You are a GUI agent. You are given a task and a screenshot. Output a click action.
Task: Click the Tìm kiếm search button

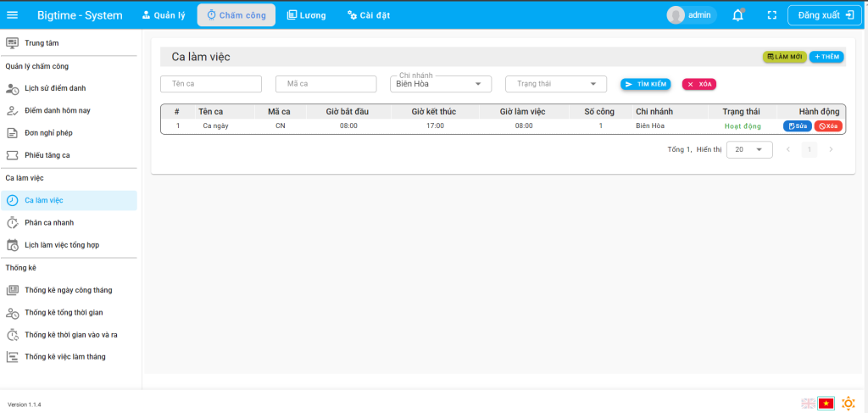[645, 84]
